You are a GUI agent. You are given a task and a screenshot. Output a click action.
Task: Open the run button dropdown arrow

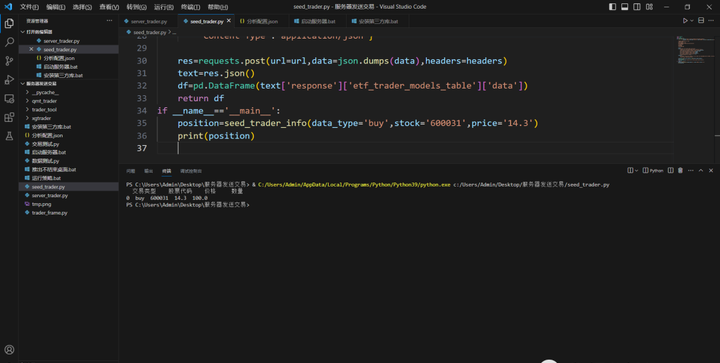click(692, 21)
